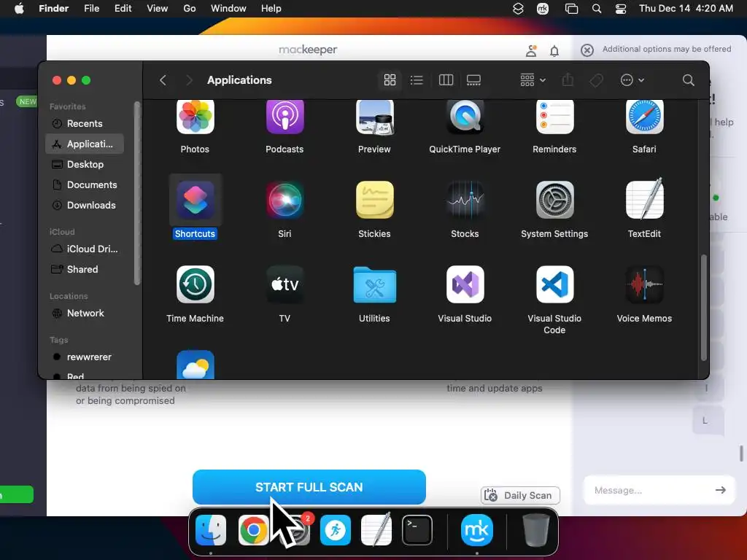Go back in Finder navigation
The image size is (747, 560).
[x=163, y=80]
